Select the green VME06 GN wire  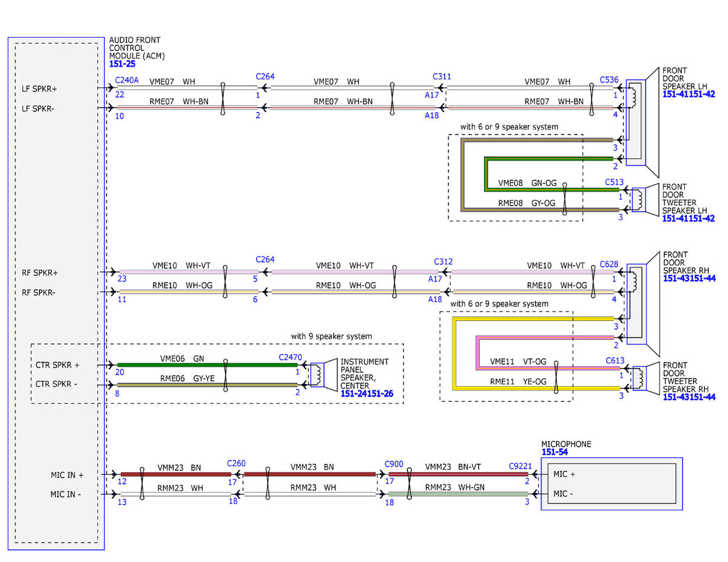(207, 365)
